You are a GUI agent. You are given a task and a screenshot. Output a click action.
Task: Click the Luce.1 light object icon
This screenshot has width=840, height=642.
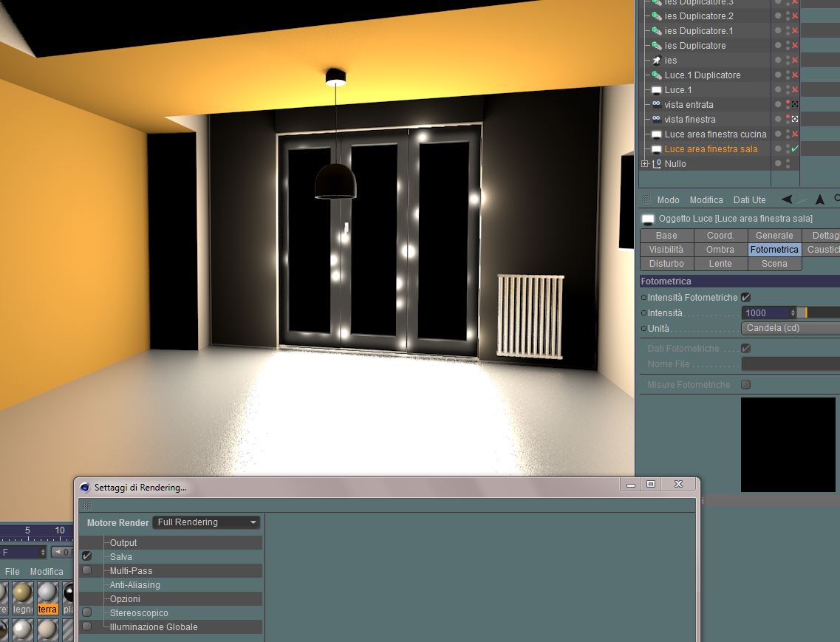656,90
